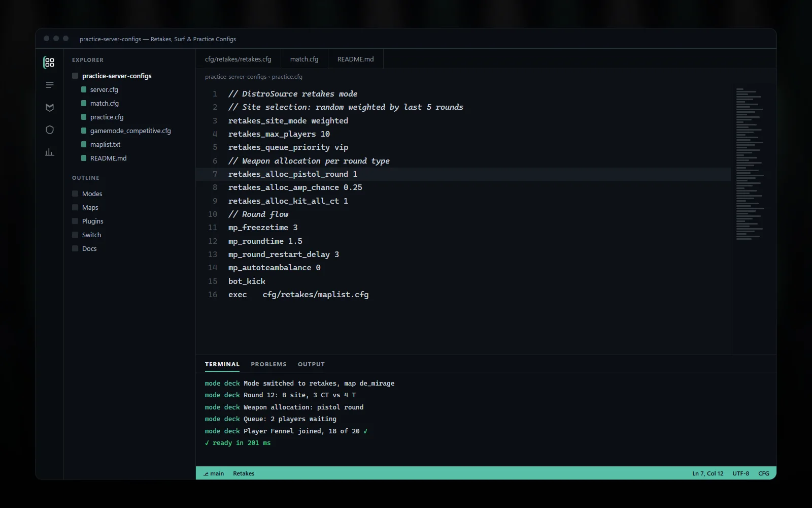Viewport: 812px width, 508px height.
Task: Click the line 'retakes_alloc_kit_all_ct 1'
Action: coord(288,201)
